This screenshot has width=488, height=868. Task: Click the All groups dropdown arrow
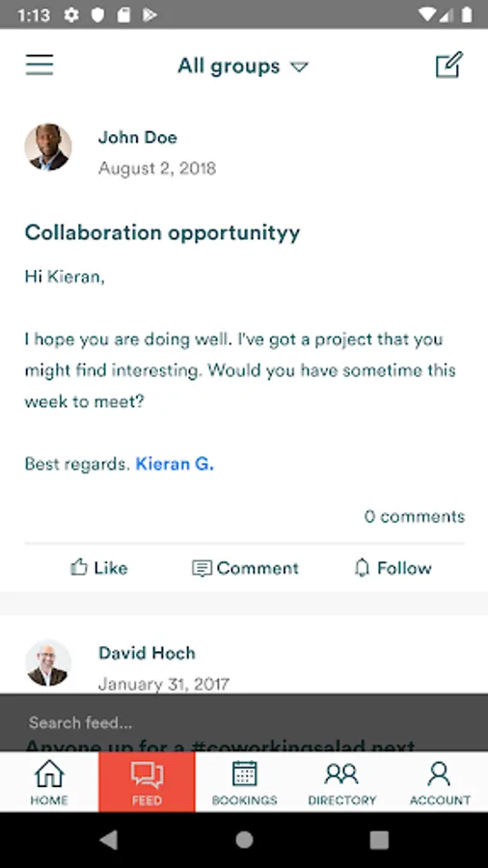299,68
